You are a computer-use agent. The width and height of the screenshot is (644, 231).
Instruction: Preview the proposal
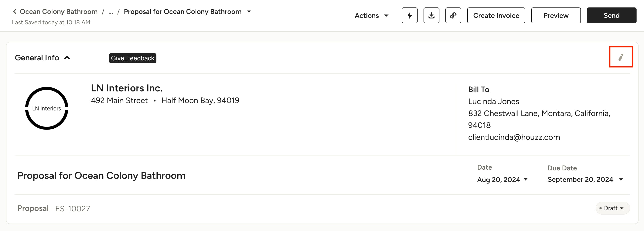[556, 15]
